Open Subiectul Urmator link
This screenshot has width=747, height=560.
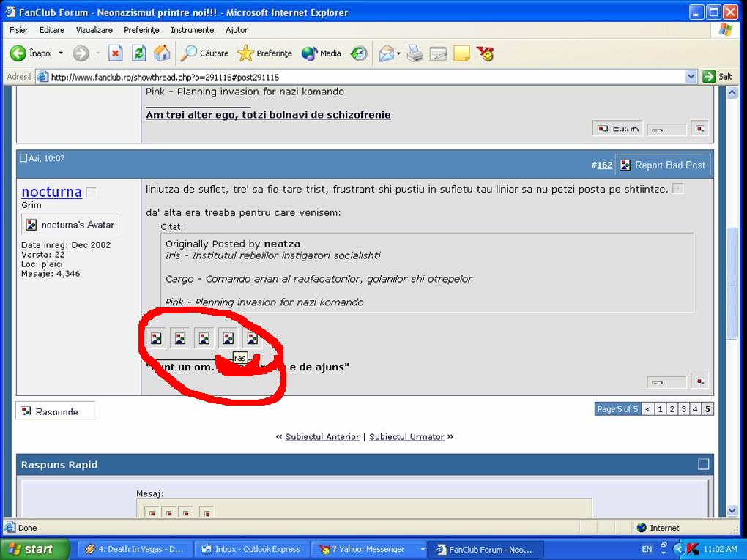[406, 437]
